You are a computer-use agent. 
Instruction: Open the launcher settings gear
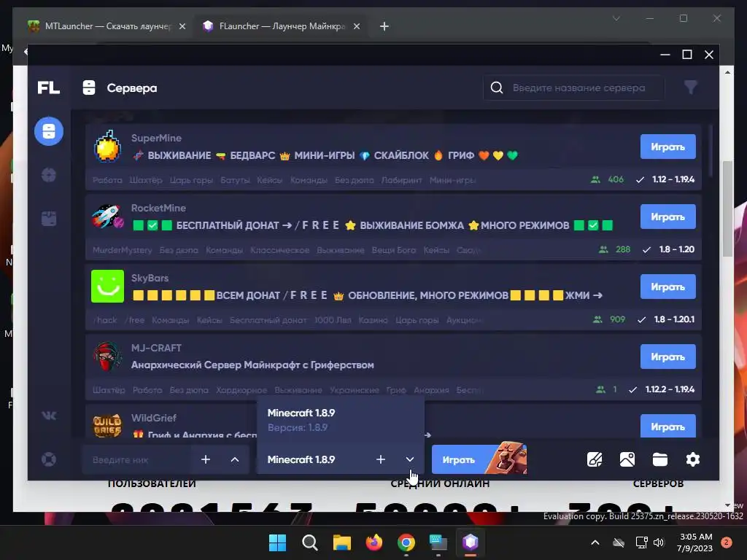(x=693, y=459)
